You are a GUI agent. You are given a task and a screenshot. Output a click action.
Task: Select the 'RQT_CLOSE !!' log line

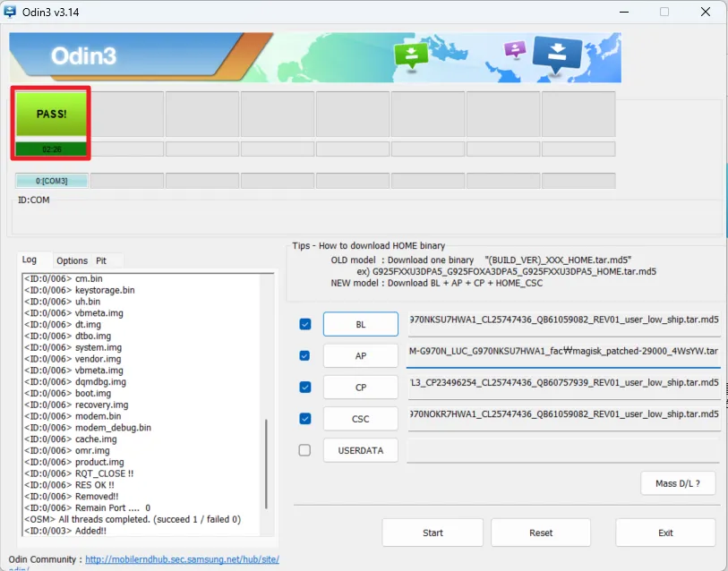[x=79, y=473]
